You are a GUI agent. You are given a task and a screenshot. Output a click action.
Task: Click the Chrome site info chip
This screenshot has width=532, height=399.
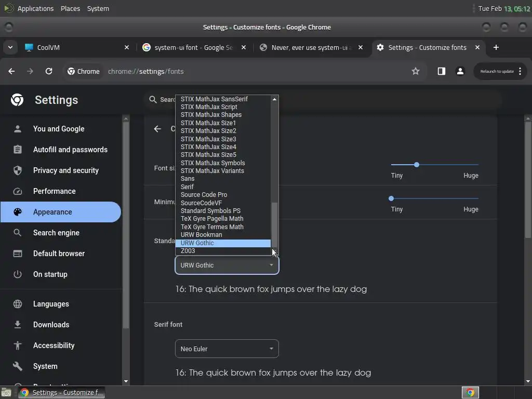pyautogui.click(x=84, y=71)
